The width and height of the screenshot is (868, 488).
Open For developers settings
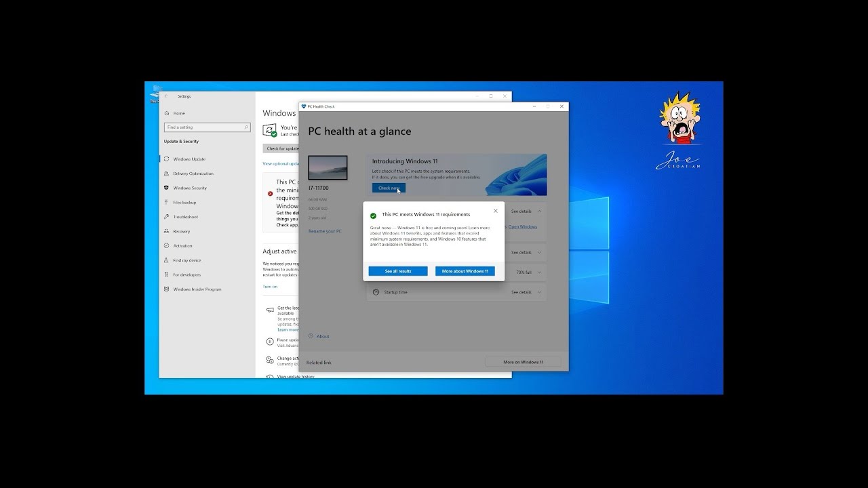pos(187,274)
